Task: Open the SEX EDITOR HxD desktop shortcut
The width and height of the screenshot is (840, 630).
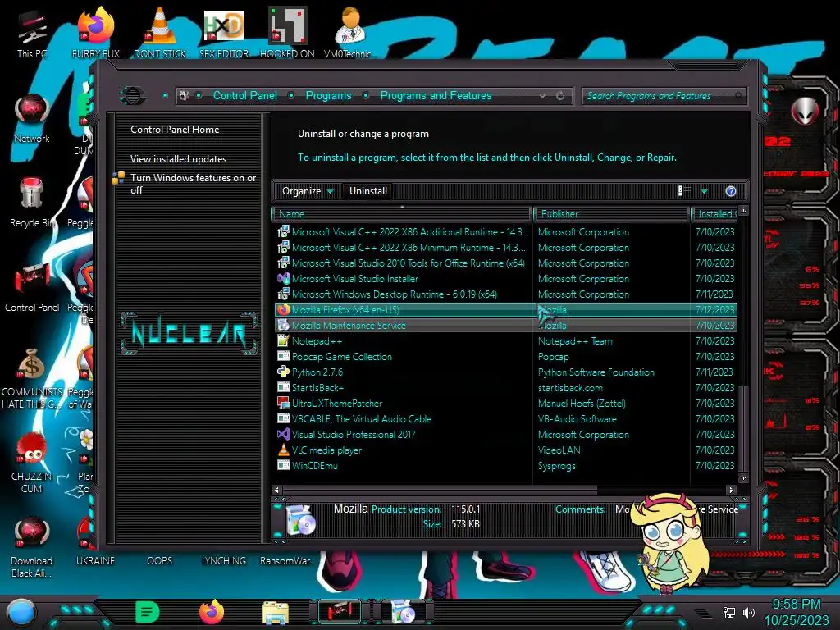Action: tap(224, 34)
